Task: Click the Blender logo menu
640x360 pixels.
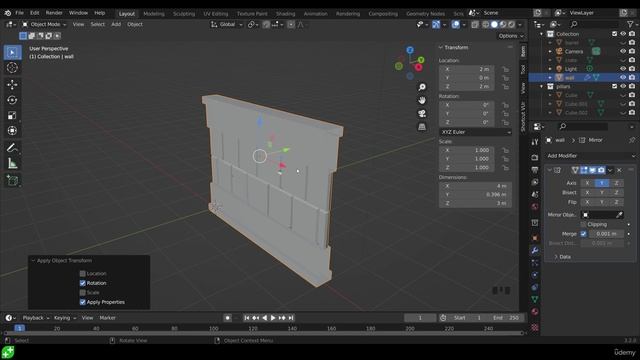Action: click(x=8, y=13)
